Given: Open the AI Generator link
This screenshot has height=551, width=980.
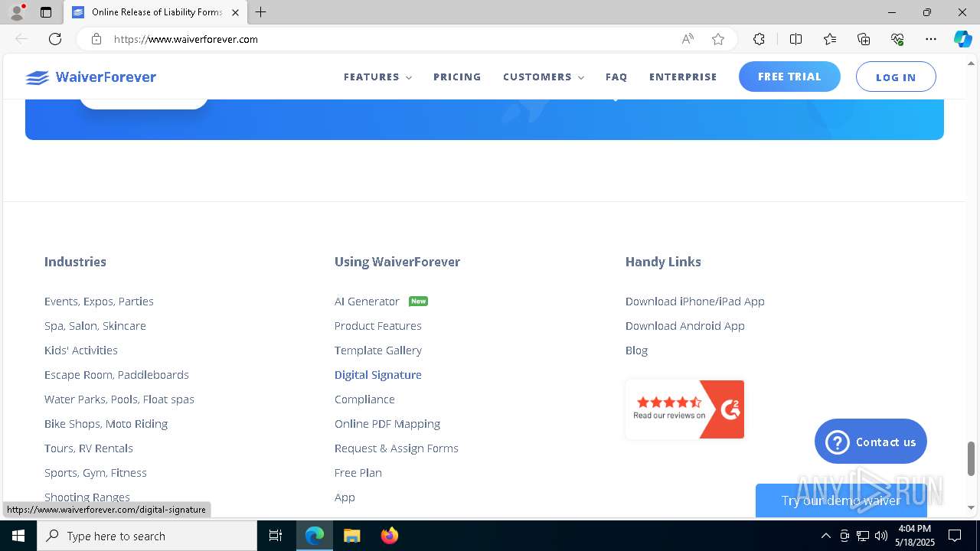Looking at the screenshot, I should click(x=367, y=302).
